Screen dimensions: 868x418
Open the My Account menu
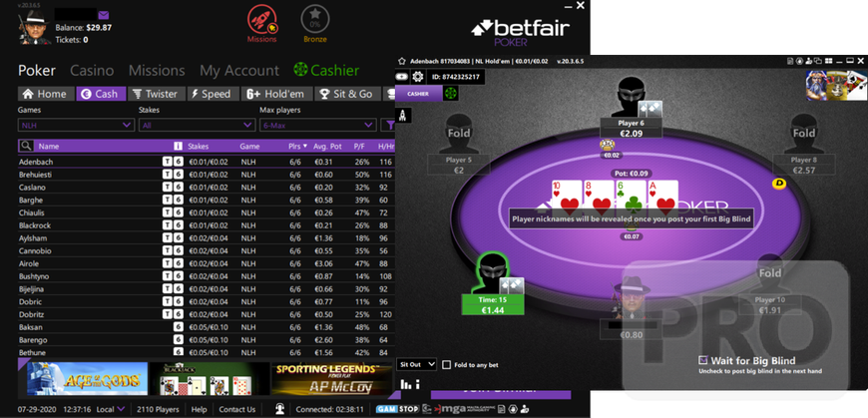[239, 70]
